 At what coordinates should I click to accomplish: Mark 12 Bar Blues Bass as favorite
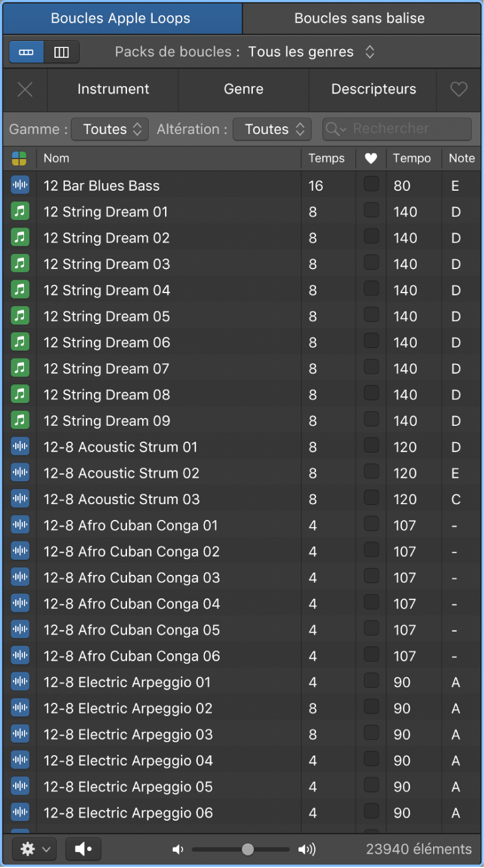[372, 184]
